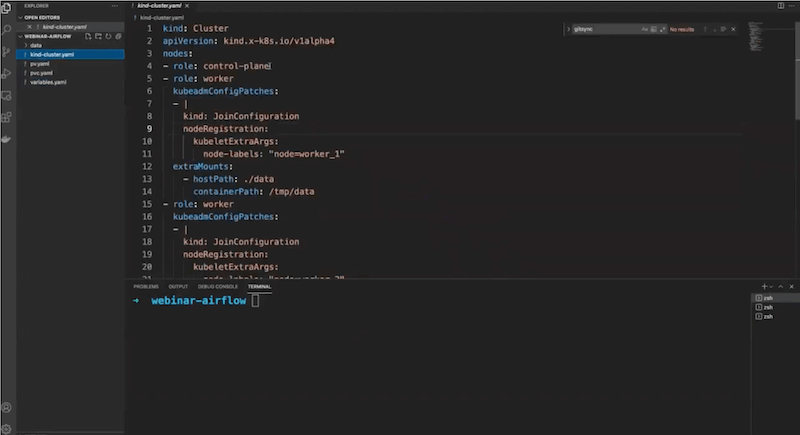Screen dimensions: 800x435
Task: Open the Search view in activity bar
Action: (x=6, y=30)
